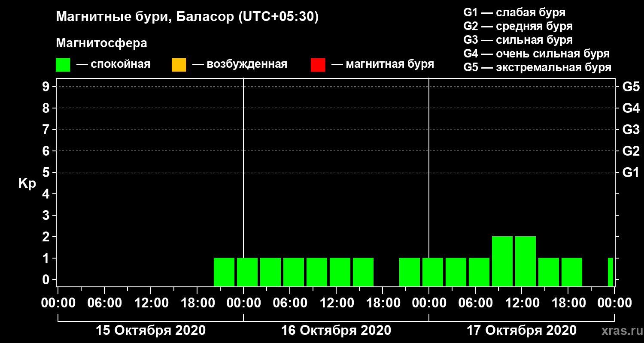This screenshot has height=343, width=644.
Task: Click the first Kp 2 bar on 17 October
Action: [502, 261]
